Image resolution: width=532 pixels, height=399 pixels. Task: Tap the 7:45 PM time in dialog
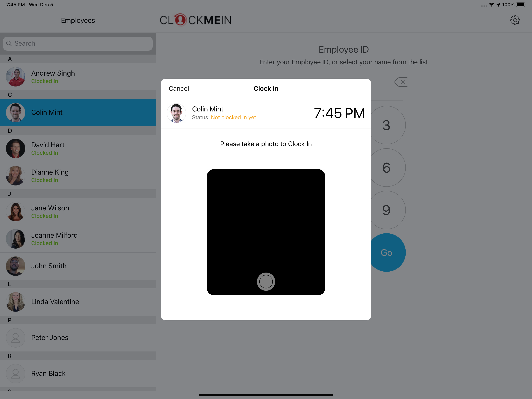tap(339, 113)
